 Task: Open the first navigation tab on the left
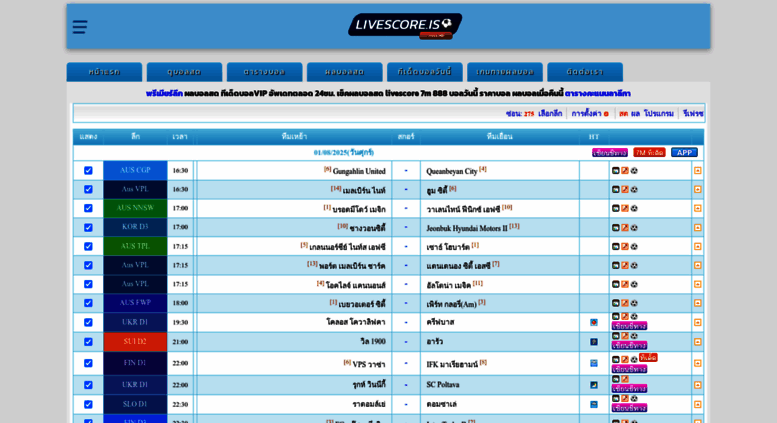click(104, 72)
